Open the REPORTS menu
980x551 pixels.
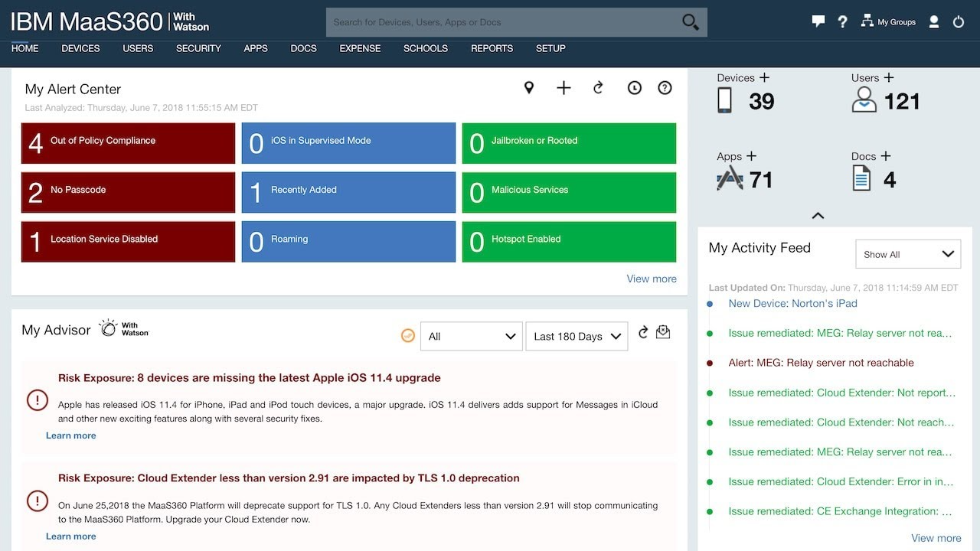(x=492, y=48)
